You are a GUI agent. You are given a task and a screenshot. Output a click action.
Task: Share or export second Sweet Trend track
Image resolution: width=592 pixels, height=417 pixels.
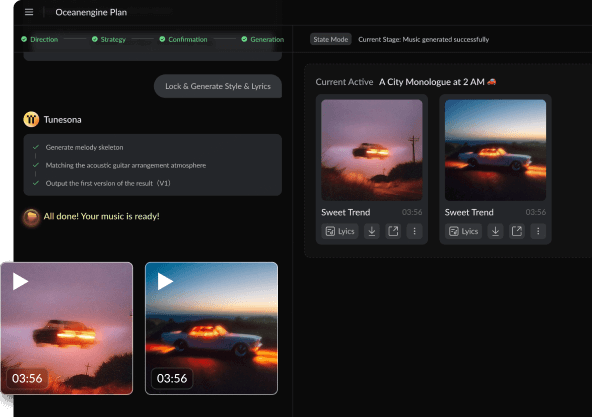(x=516, y=231)
